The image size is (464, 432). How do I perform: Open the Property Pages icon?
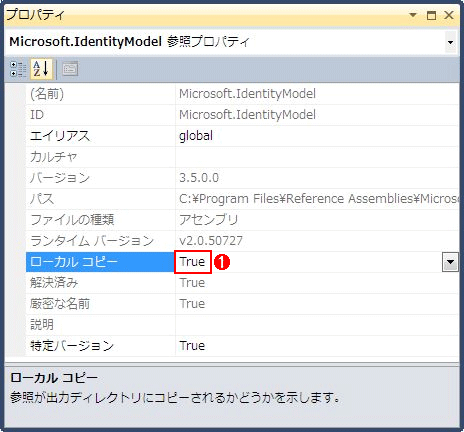(x=70, y=69)
